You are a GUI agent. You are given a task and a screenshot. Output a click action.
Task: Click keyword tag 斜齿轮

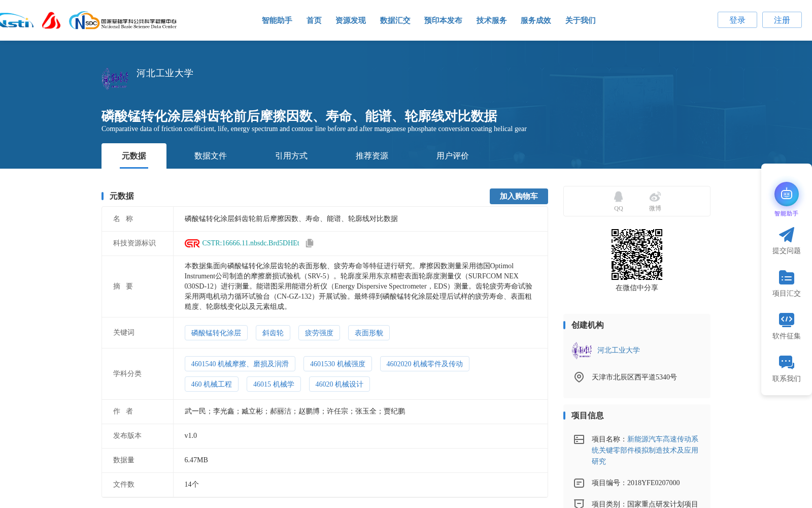tap(273, 333)
